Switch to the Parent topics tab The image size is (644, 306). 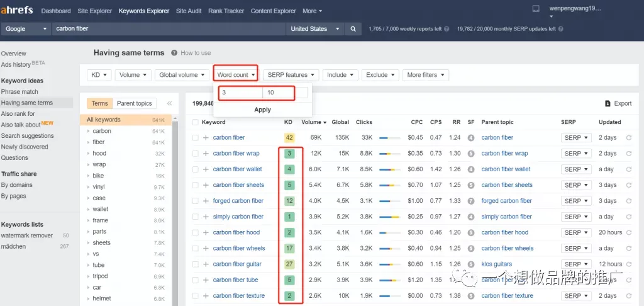(135, 104)
